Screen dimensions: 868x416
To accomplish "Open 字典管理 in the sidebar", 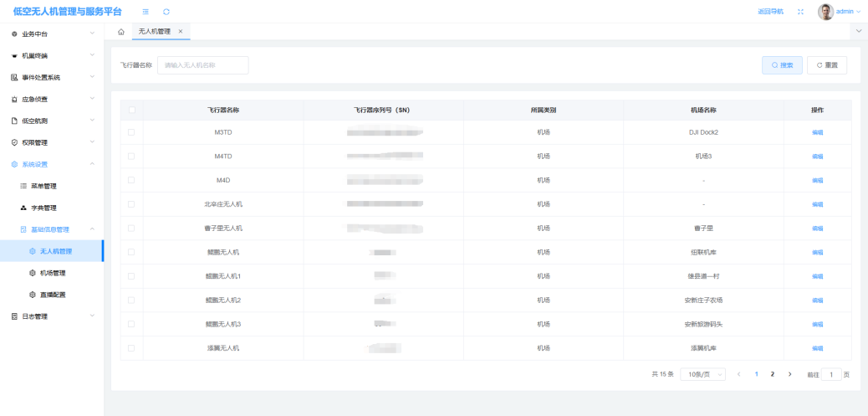I will [43, 208].
